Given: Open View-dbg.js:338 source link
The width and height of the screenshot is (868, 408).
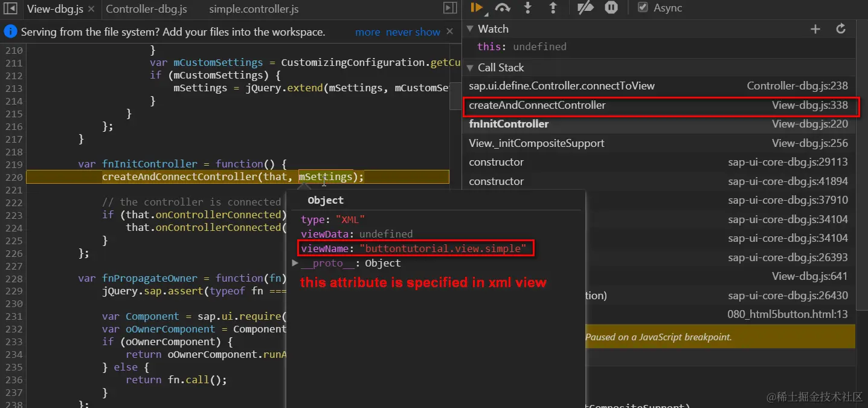Looking at the screenshot, I should 810,105.
